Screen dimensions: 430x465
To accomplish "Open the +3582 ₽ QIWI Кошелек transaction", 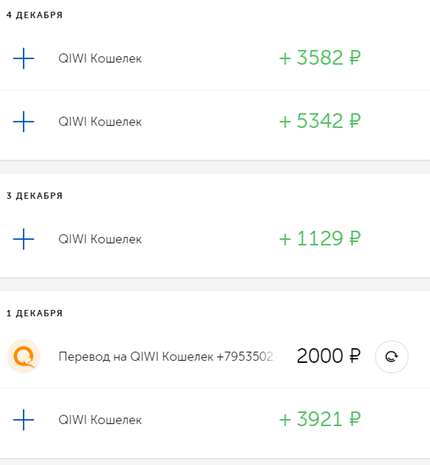I will coord(215,58).
